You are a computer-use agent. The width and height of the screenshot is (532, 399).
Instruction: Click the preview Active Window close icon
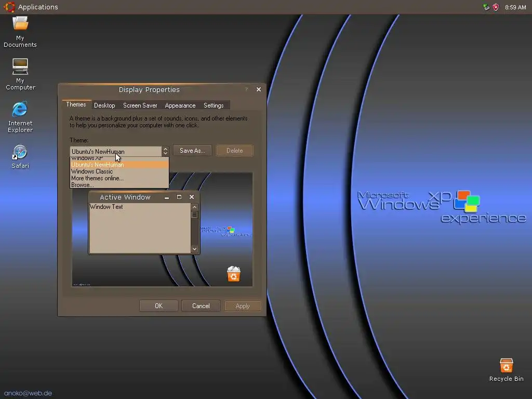click(192, 197)
